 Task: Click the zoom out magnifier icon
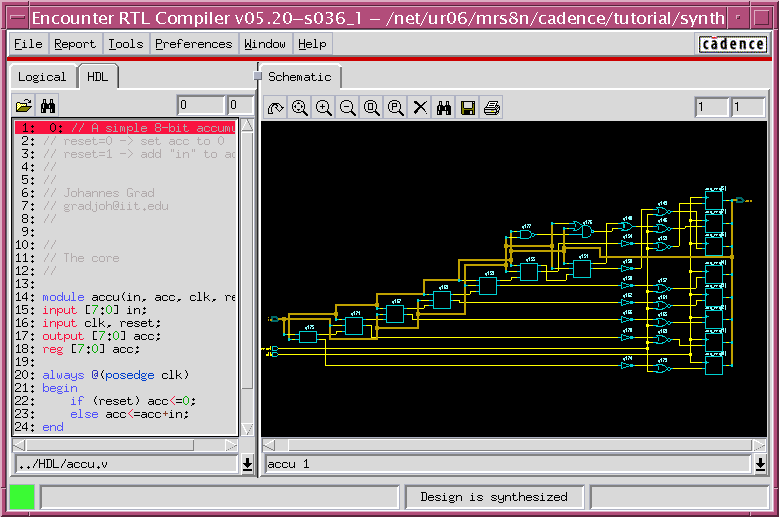point(348,108)
